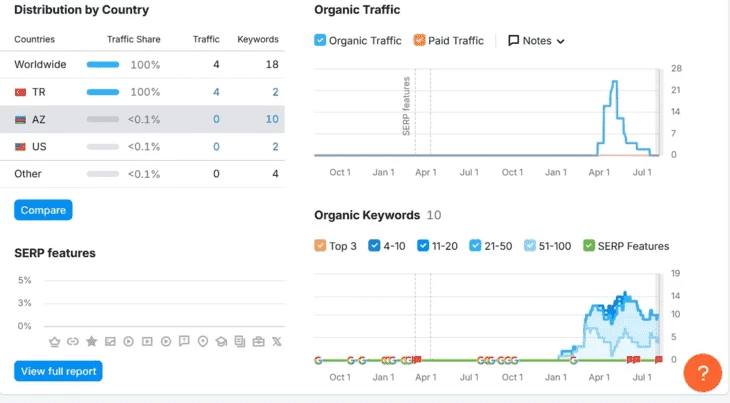Click the circle-play icon right after the image icon
This screenshot has width=730, height=403.
click(x=128, y=342)
